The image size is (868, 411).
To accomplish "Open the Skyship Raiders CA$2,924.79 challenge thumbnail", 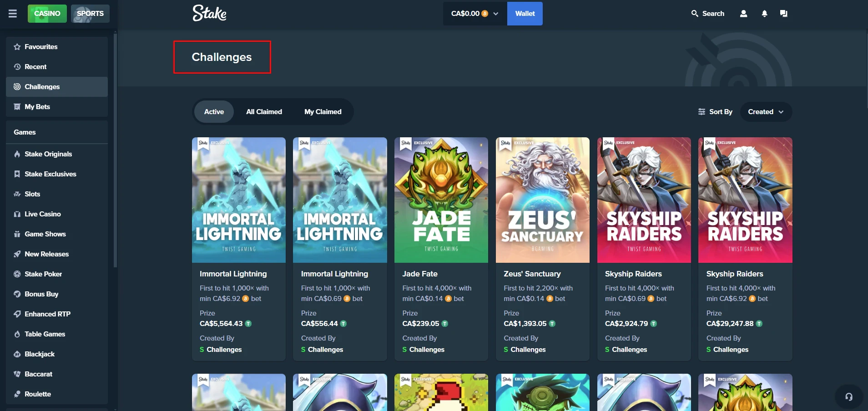I will pos(644,200).
